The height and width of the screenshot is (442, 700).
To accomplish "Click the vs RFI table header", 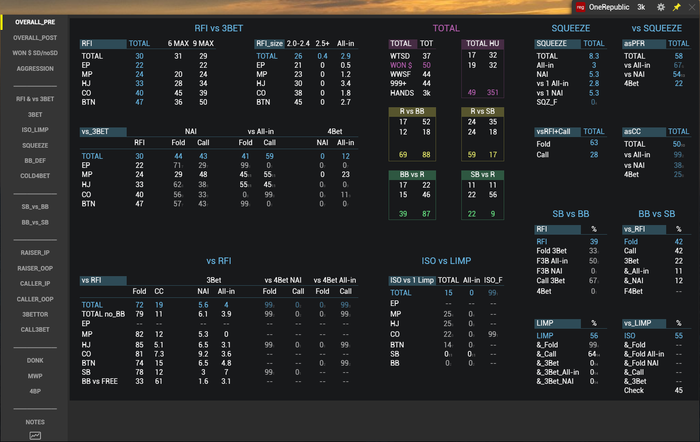I will coord(103,280).
